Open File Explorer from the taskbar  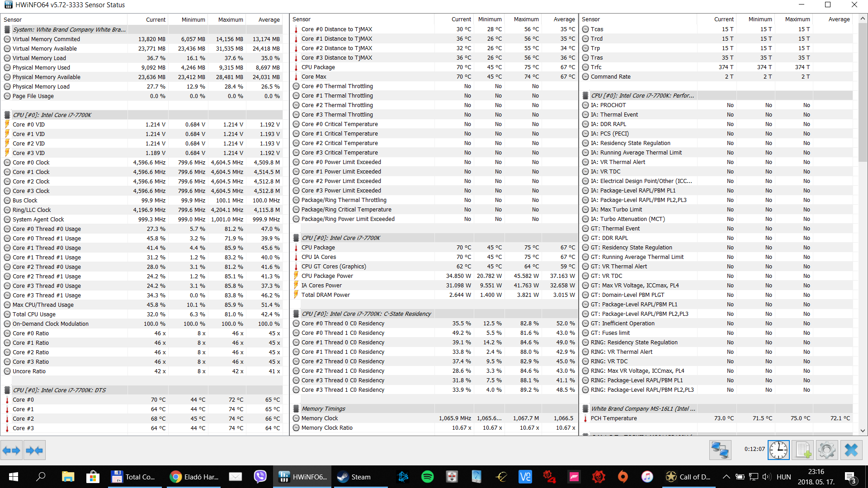(68, 477)
